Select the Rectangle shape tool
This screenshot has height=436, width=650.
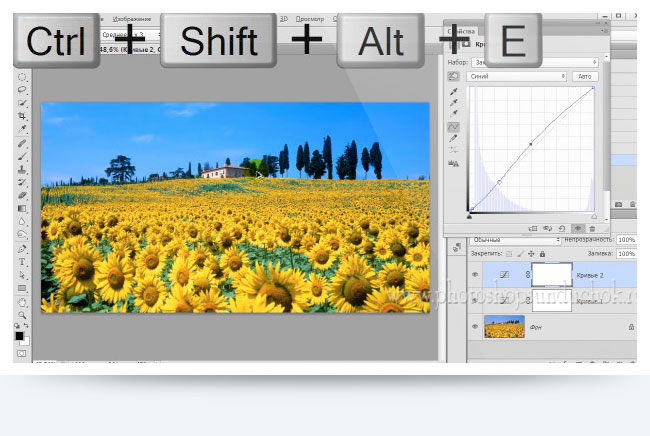tap(22, 288)
